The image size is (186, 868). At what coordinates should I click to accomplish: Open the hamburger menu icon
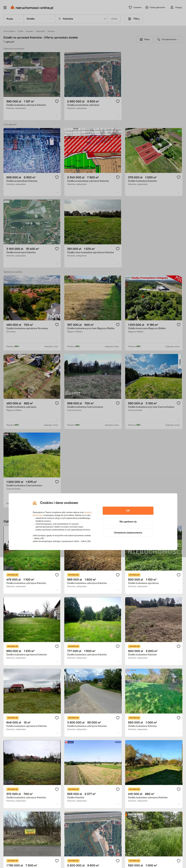point(5,7)
